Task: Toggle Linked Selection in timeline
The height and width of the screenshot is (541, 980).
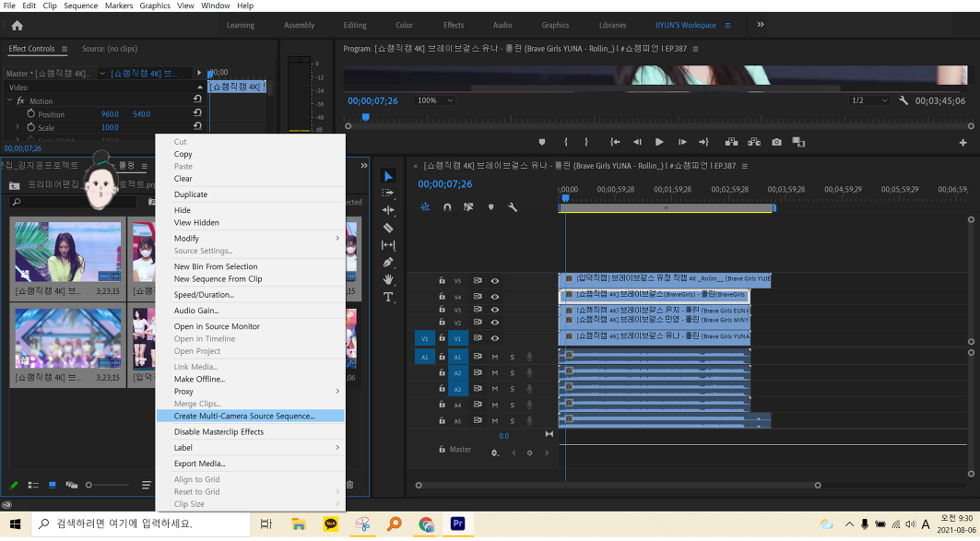Action: [x=468, y=206]
